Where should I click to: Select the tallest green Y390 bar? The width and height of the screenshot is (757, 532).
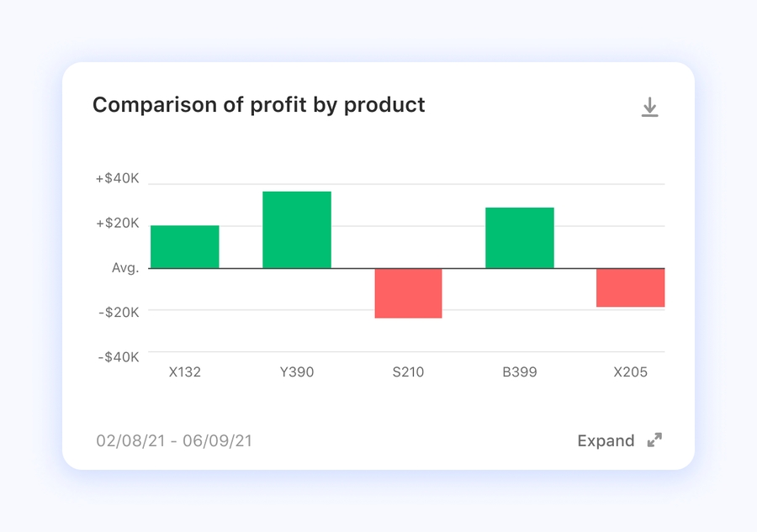click(297, 230)
